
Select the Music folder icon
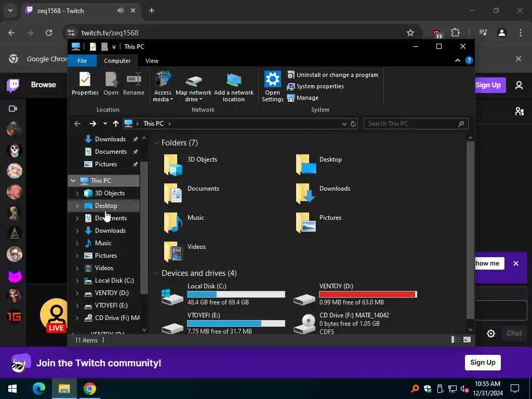(174, 223)
